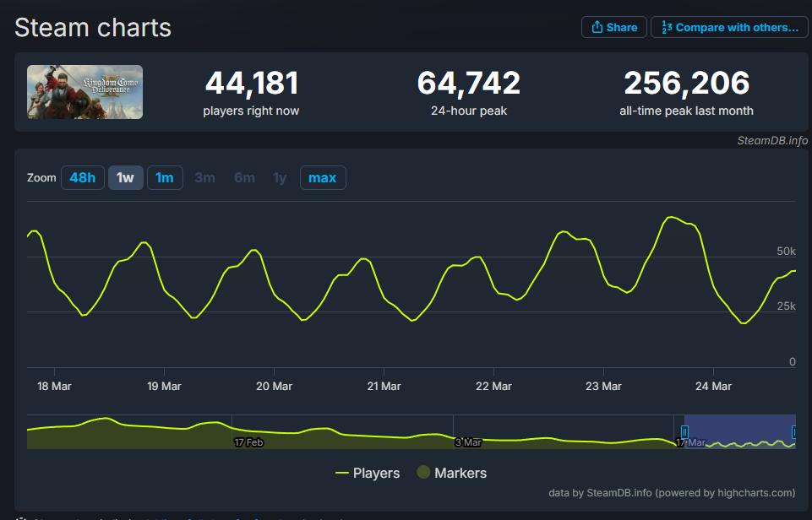Click the players right now caption
The image size is (812, 520).
pos(251,111)
